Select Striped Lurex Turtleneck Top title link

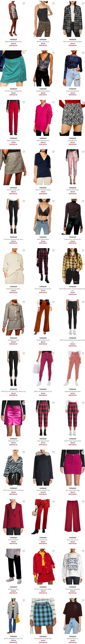point(72,239)
